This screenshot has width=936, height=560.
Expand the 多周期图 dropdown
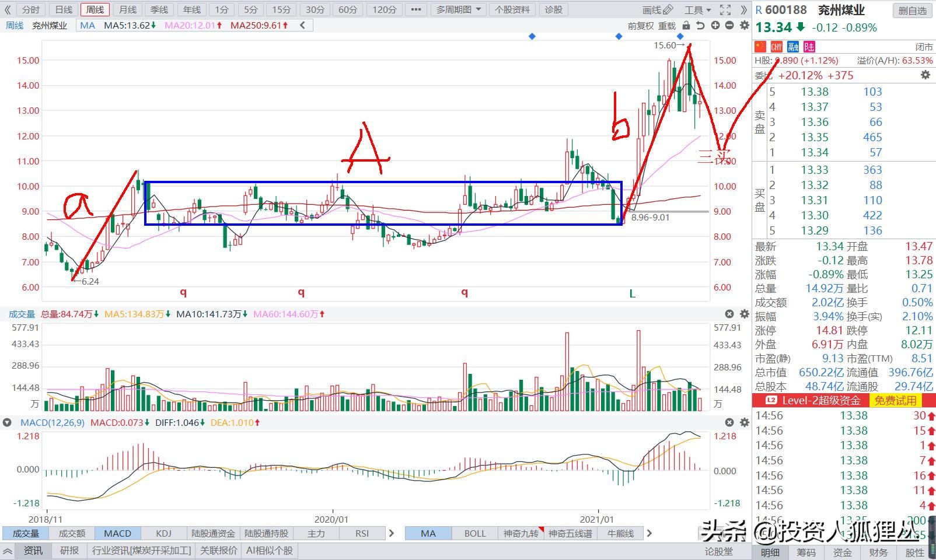click(x=459, y=10)
